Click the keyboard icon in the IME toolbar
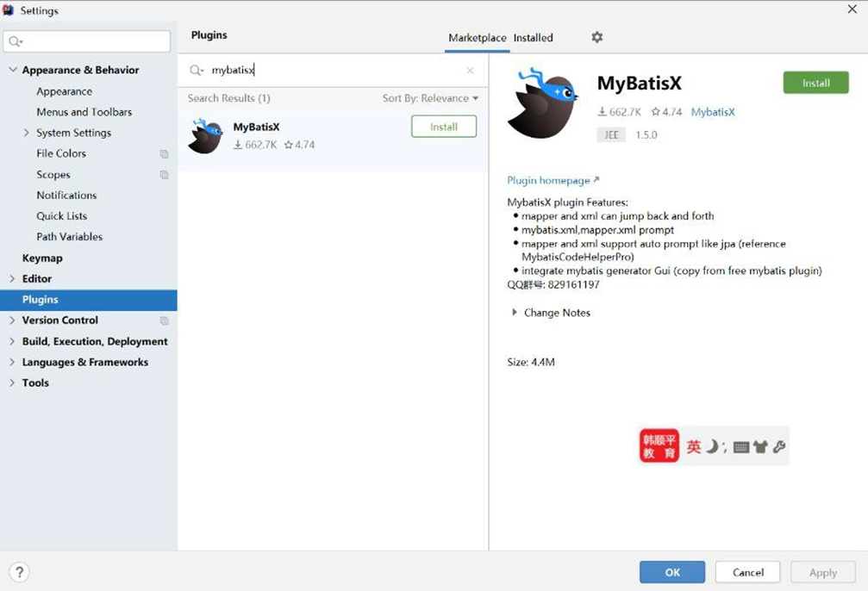The image size is (868, 591). 740,447
